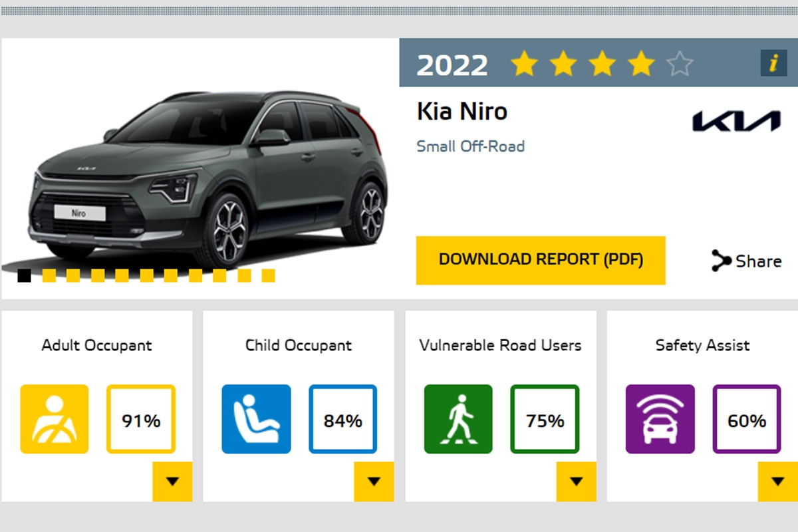Click the 91% Adult Occupant score box
This screenshot has width=798, height=532.
[141, 419]
